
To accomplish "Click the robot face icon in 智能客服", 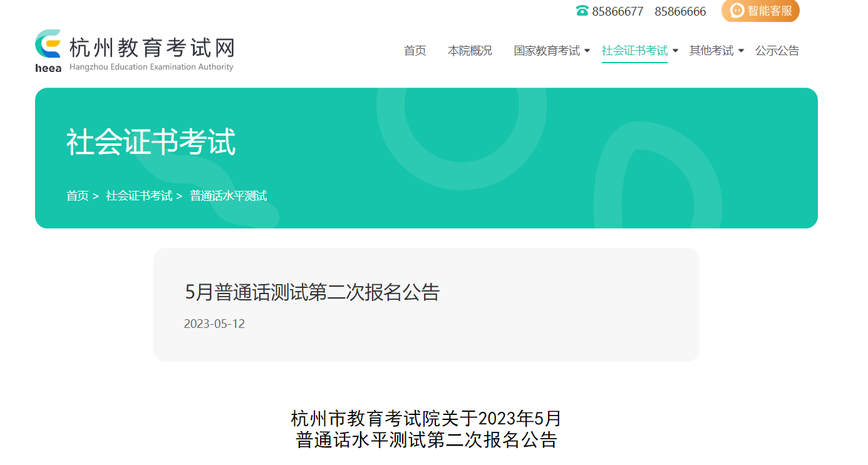I will pos(737,11).
